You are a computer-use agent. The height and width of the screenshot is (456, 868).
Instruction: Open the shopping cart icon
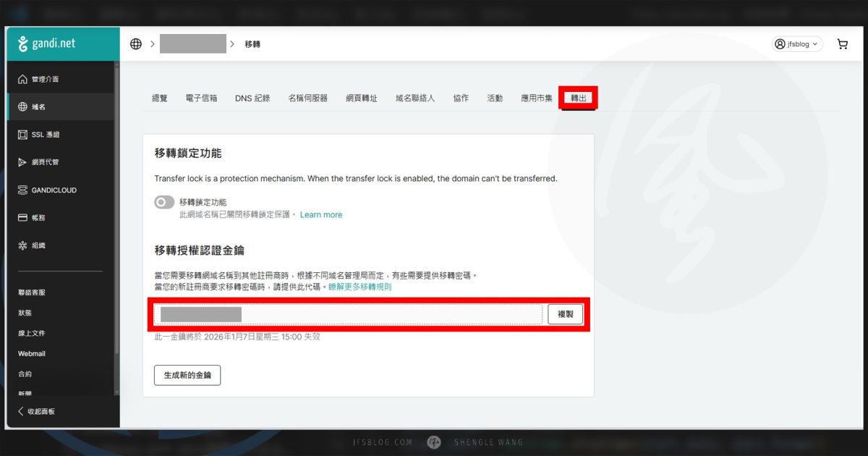pos(842,43)
